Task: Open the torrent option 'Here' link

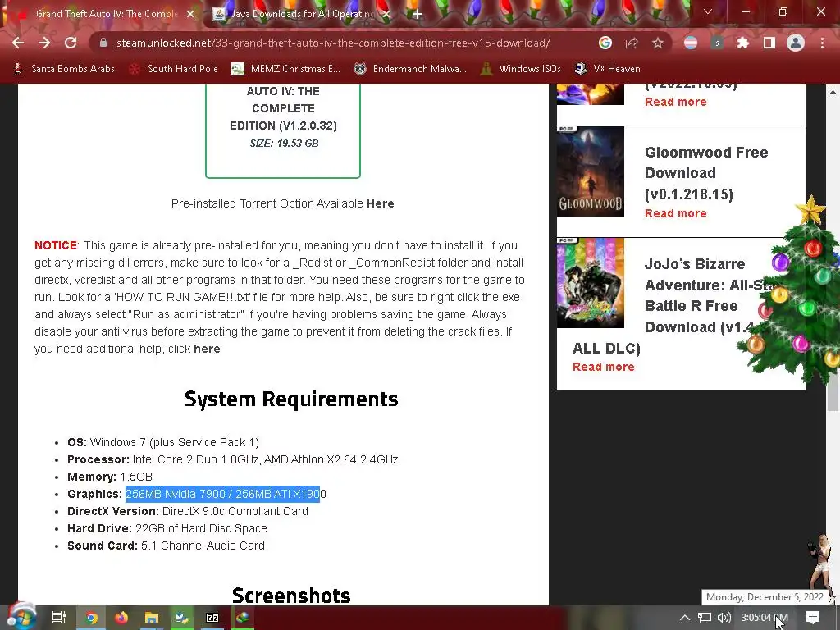Action: (381, 203)
